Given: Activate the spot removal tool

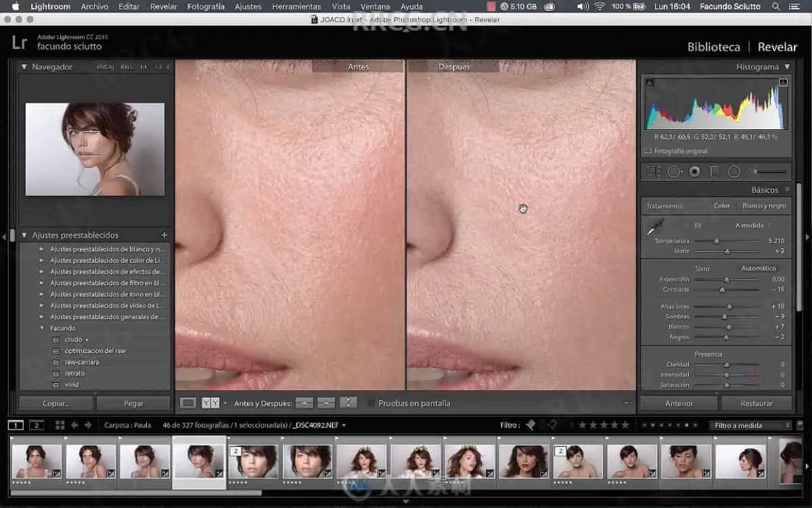Looking at the screenshot, I should [674, 172].
